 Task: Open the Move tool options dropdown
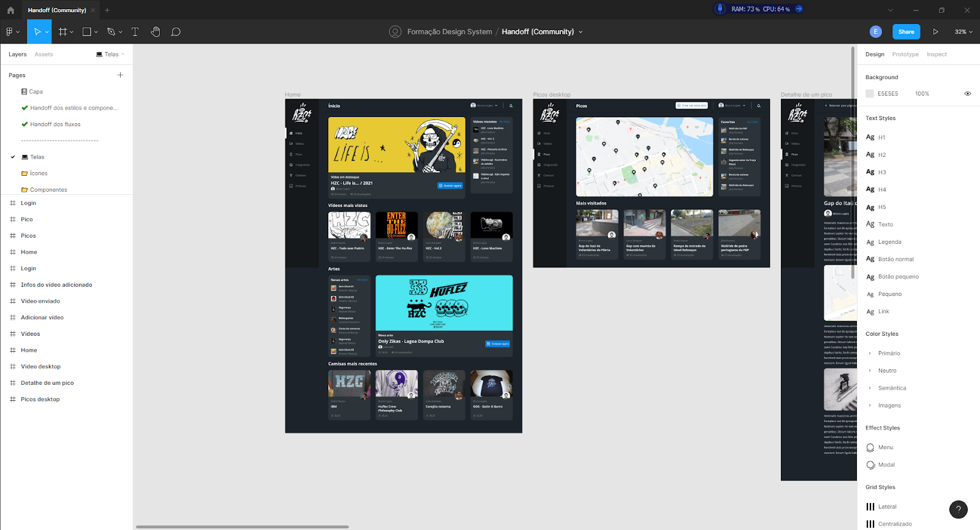pyautogui.click(x=47, y=32)
